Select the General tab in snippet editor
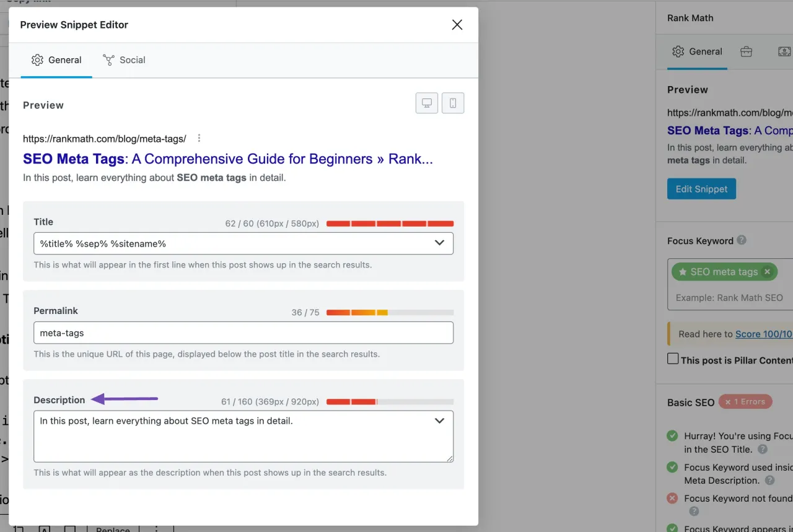This screenshot has height=532, width=793. click(x=56, y=60)
